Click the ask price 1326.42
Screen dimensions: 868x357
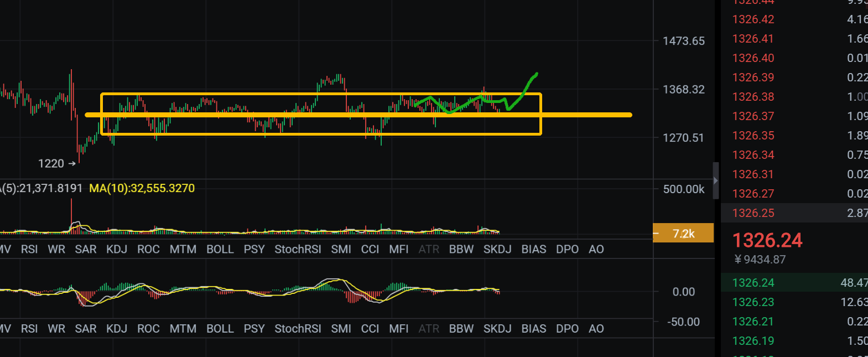(753, 19)
